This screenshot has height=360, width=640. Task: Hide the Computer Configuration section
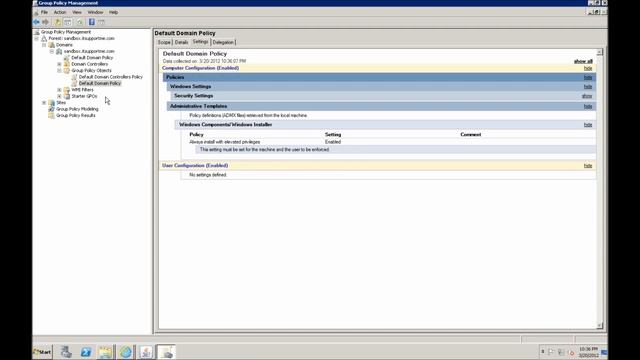(x=588, y=68)
